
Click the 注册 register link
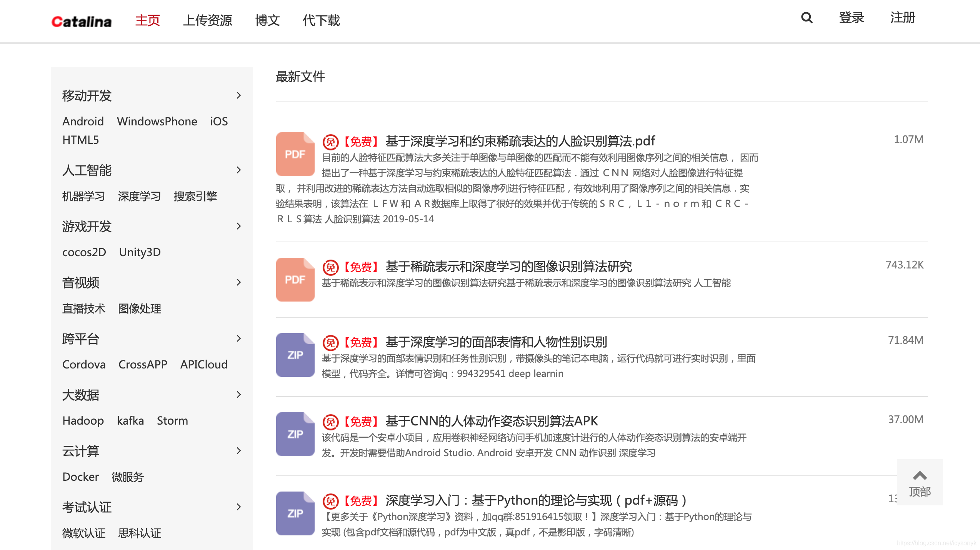click(902, 18)
